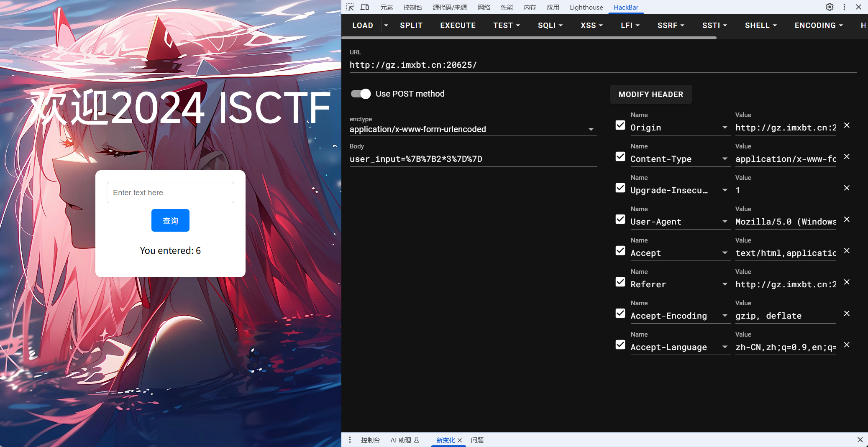Switch to the 网络 tab

tap(484, 7)
